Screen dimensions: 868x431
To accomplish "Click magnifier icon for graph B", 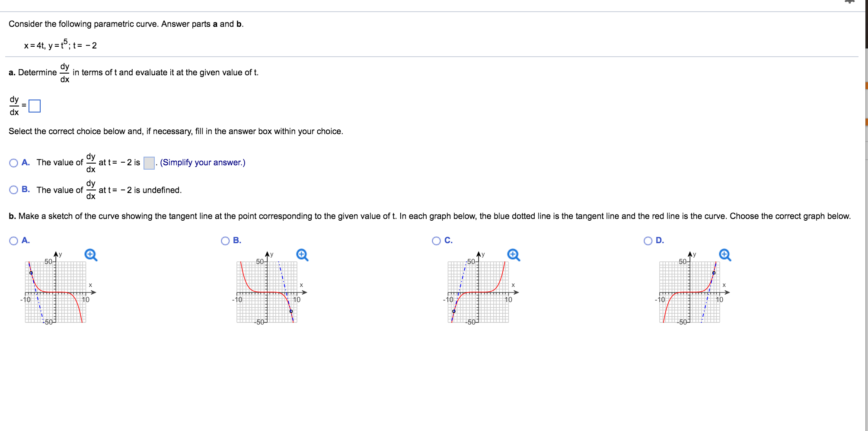I will click(302, 255).
